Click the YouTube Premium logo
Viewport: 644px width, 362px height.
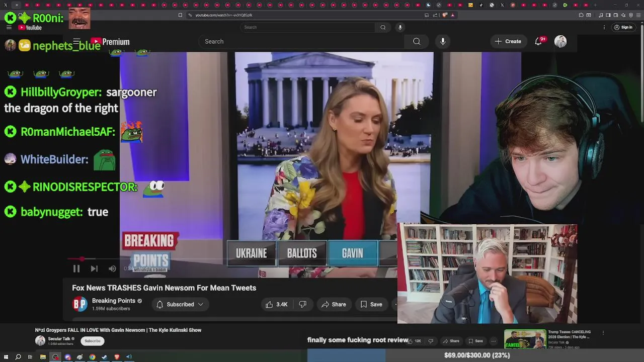click(x=110, y=42)
